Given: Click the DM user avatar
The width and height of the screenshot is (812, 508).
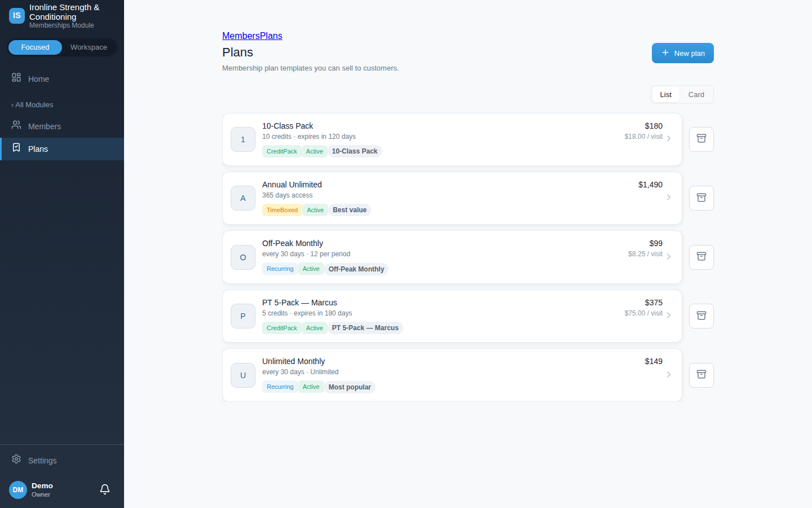Looking at the screenshot, I should (x=18, y=490).
